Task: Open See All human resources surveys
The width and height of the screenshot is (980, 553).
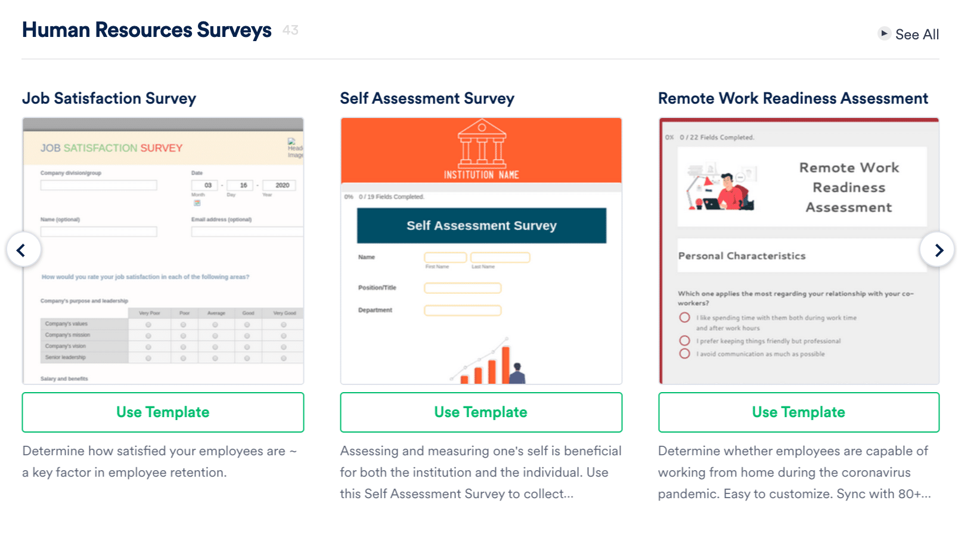Action: [x=917, y=35]
